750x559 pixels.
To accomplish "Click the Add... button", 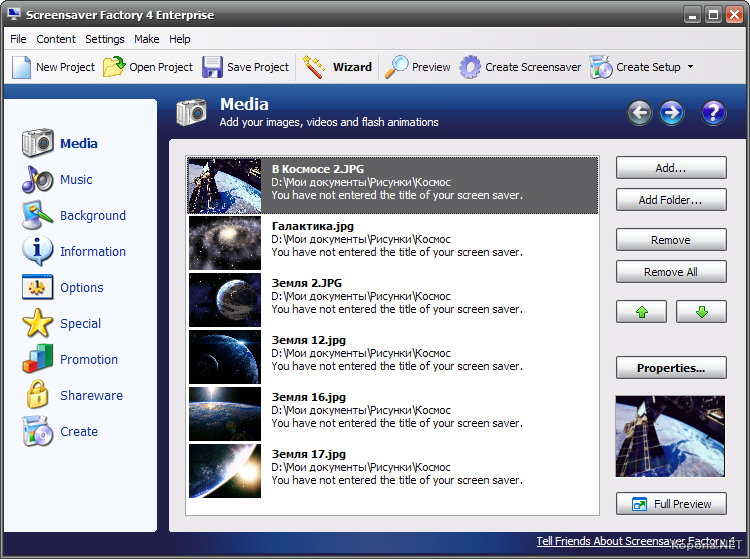I will [x=671, y=168].
